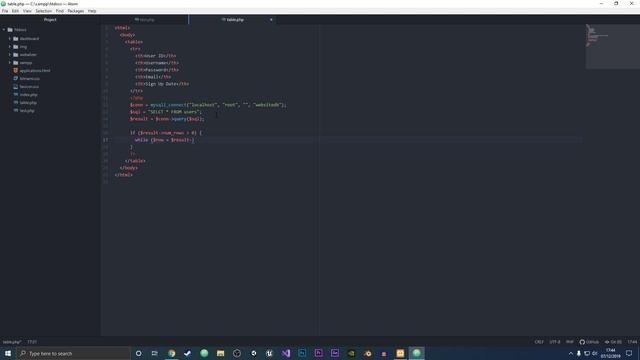Click line number 17 in gutter
Image resolution: width=640 pixels, height=360 pixels.
point(106,140)
